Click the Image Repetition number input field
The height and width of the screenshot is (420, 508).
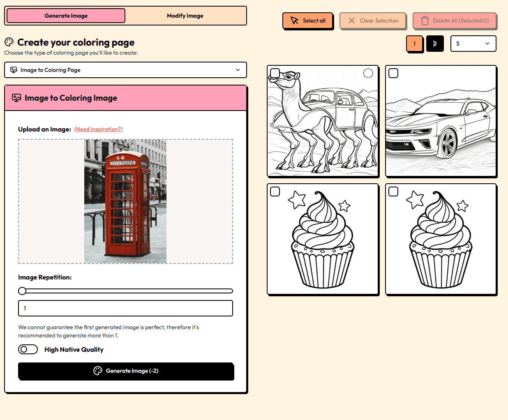coord(125,308)
